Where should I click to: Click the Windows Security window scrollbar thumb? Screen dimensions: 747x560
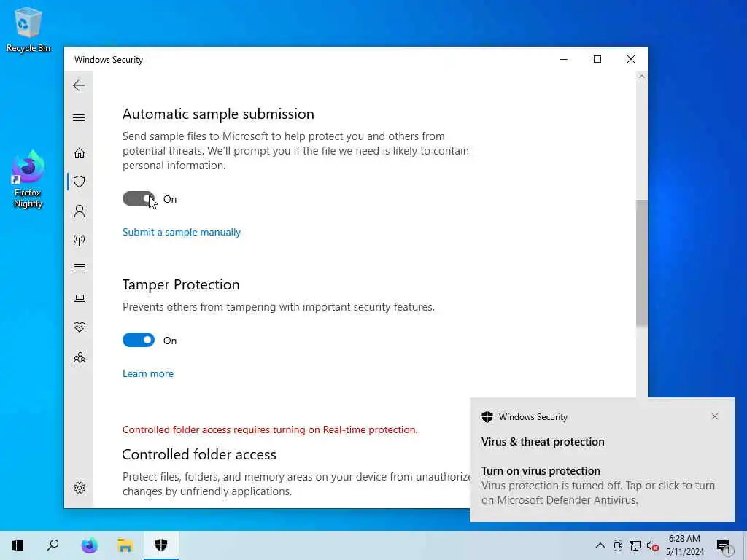641,263
